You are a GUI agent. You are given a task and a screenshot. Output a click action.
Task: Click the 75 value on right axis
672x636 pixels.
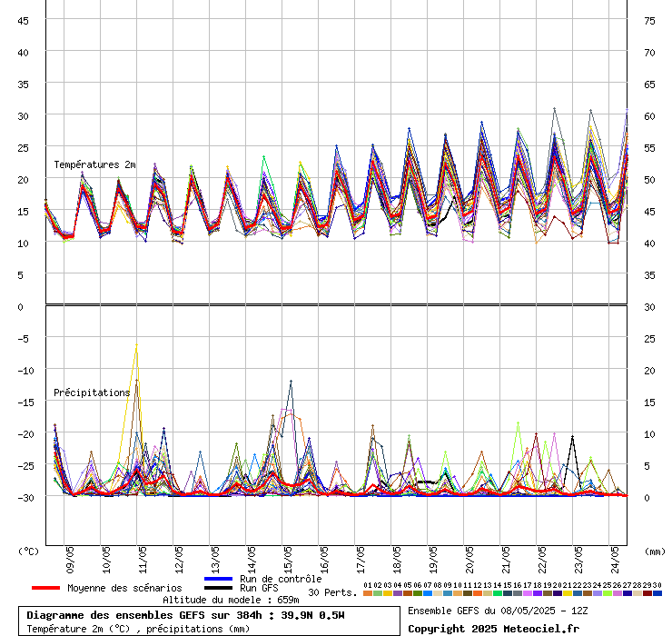tap(649, 21)
